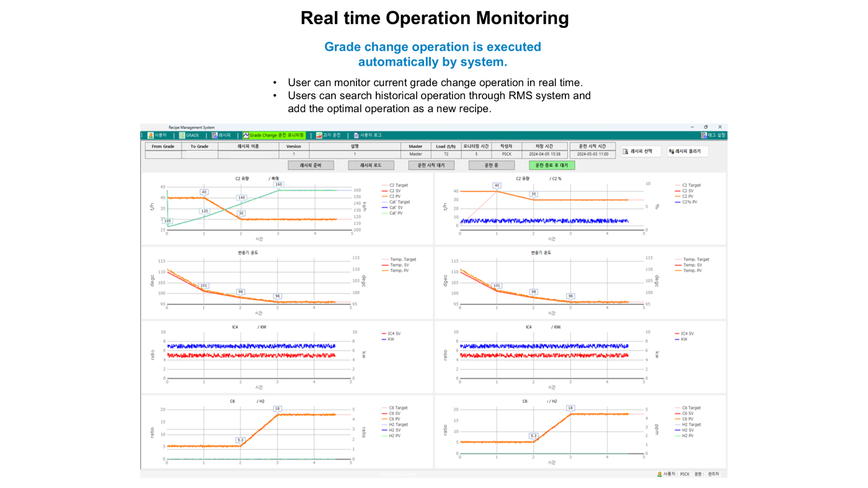This screenshot has height=488, width=868.
Task: Switch to the 사용자 로그 tab
Action: point(371,135)
